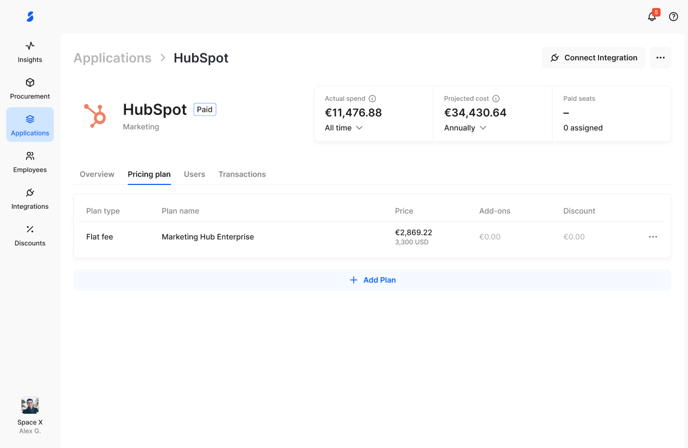Open the Discounts section

(30, 235)
